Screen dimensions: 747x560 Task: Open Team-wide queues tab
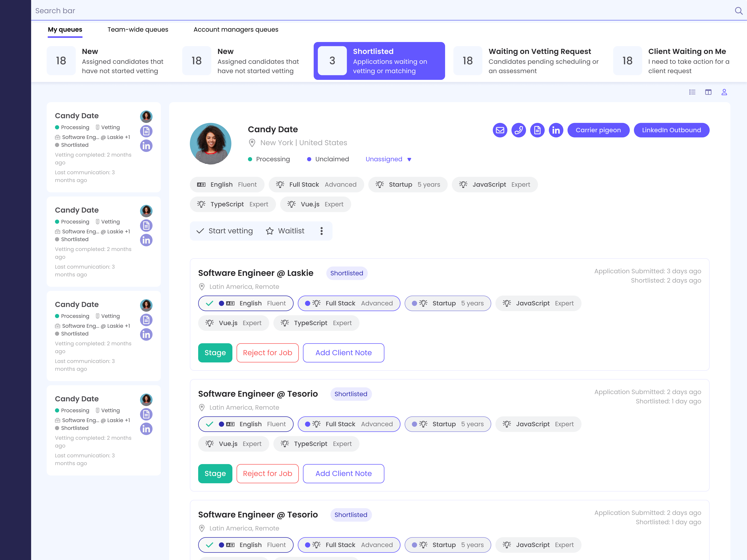[138, 30]
